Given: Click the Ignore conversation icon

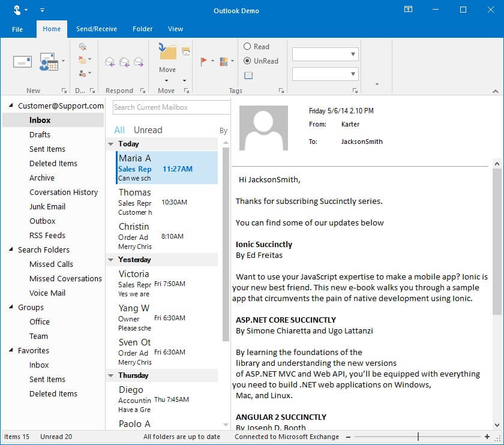Looking at the screenshot, I should tap(82, 46).
